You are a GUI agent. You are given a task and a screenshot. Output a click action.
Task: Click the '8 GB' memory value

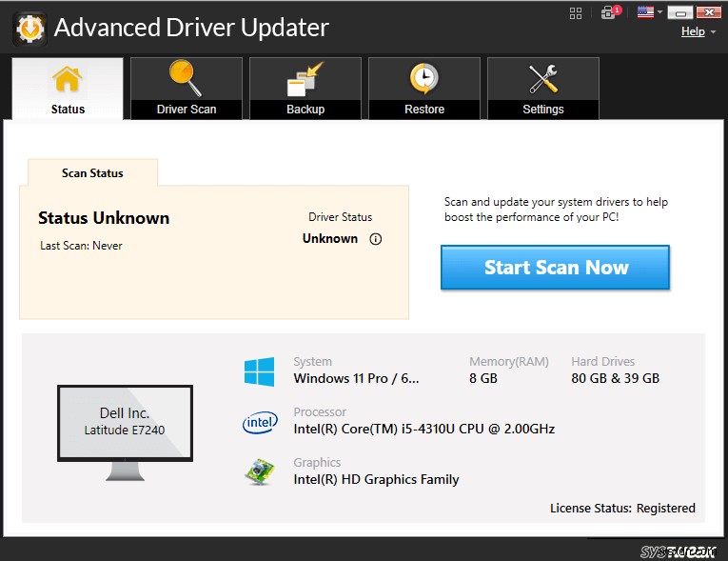[x=482, y=378]
